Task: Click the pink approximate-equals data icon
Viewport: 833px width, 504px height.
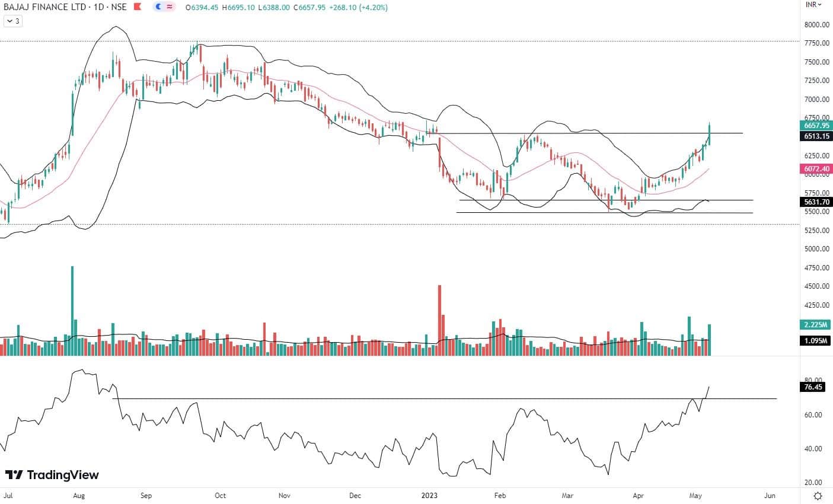Action: click(169, 7)
